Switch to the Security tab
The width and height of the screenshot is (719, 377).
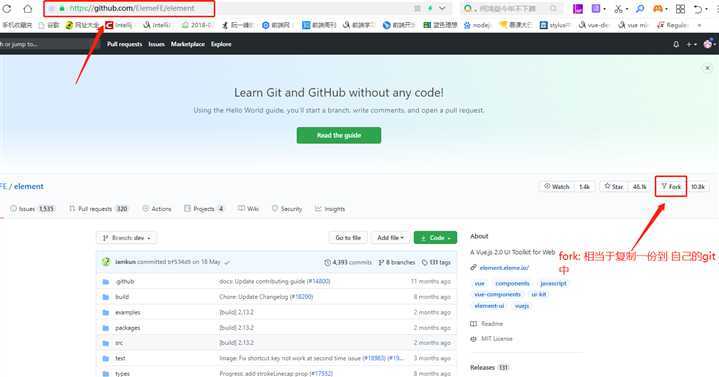click(287, 209)
